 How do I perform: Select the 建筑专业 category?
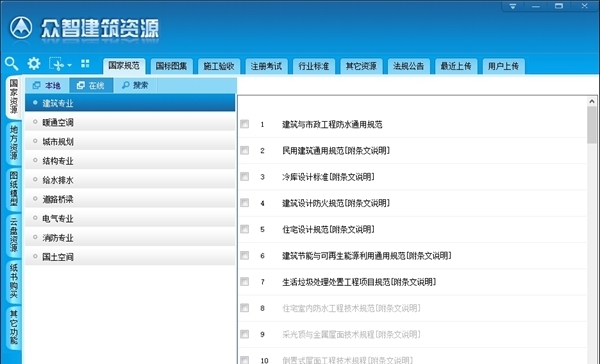(130, 103)
